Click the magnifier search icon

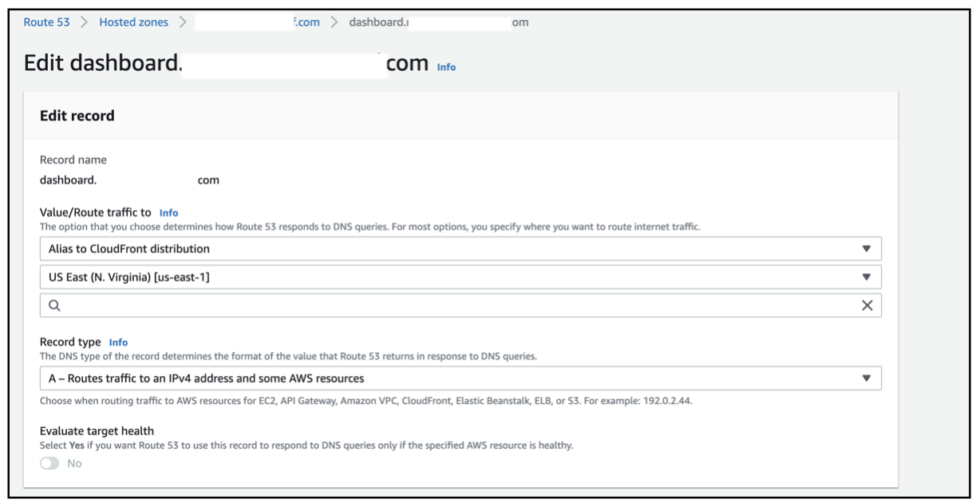click(54, 306)
